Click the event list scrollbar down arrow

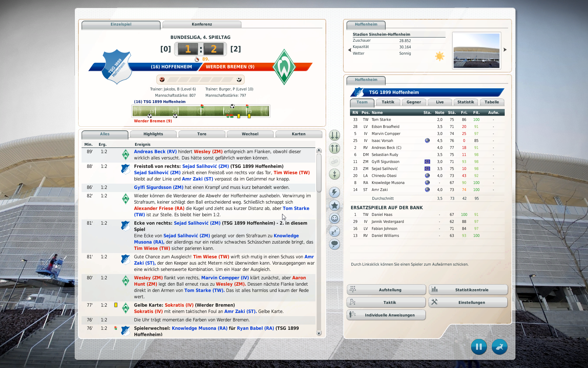pyautogui.click(x=319, y=333)
